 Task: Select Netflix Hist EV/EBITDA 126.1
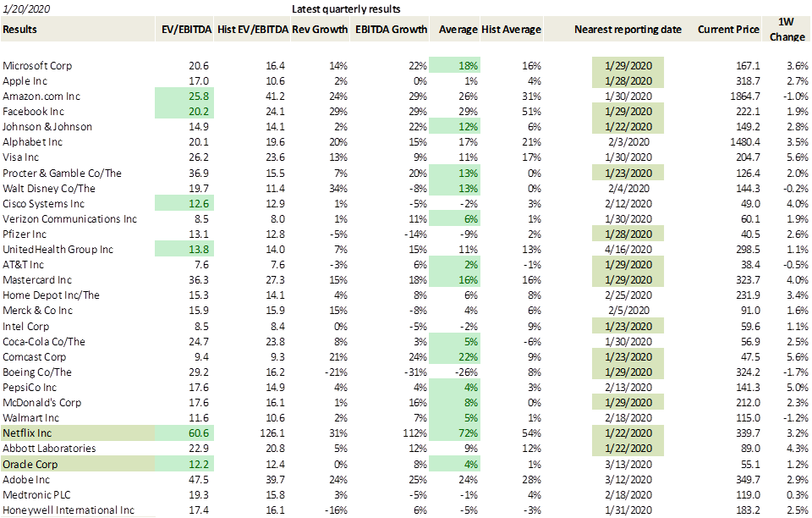pos(272,433)
